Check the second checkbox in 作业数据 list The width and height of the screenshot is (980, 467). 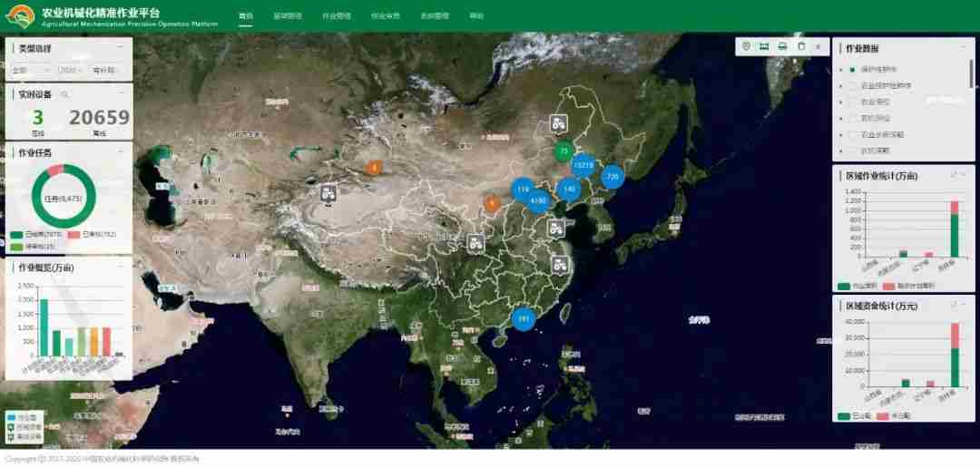pyautogui.click(x=852, y=85)
